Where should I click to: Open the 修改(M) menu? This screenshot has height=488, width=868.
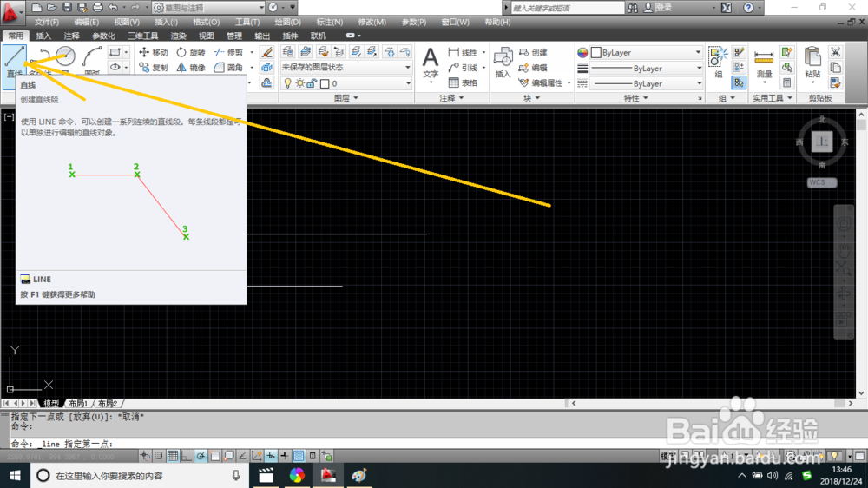(372, 23)
